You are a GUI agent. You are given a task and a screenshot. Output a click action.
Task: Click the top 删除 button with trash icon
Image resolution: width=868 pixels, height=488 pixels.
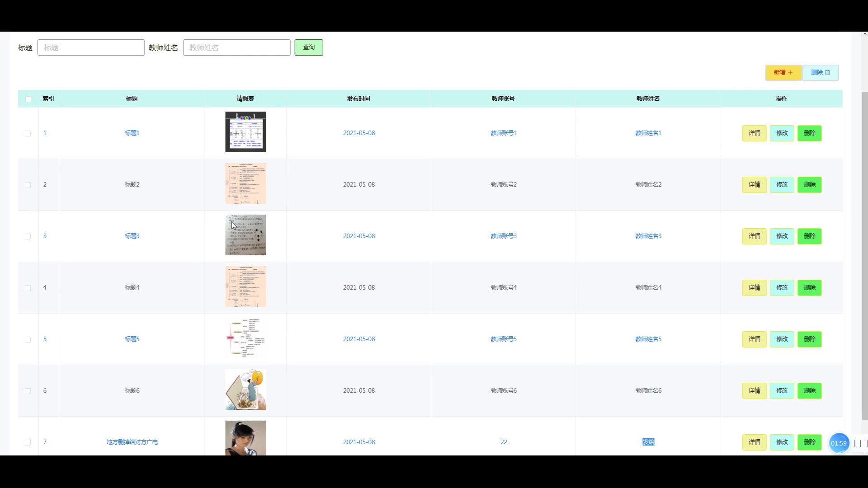click(x=821, y=72)
